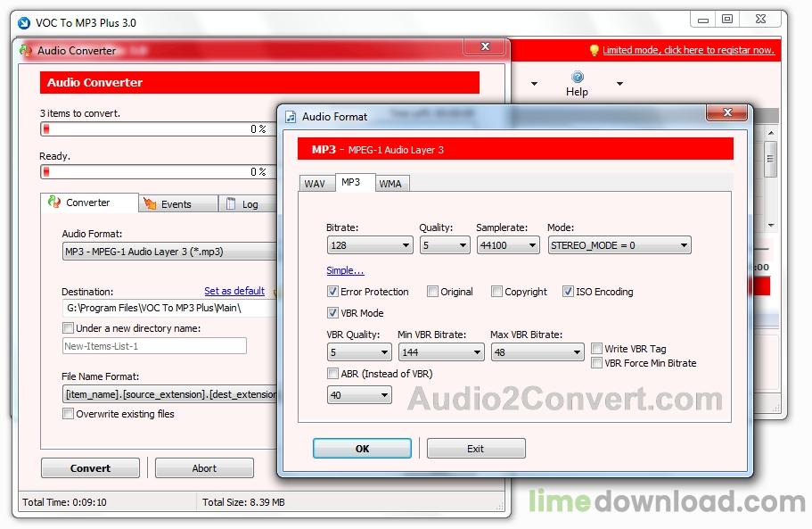The image size is (812, 529).
Task: Open the Samplerate dropdown
Action: 535,244
